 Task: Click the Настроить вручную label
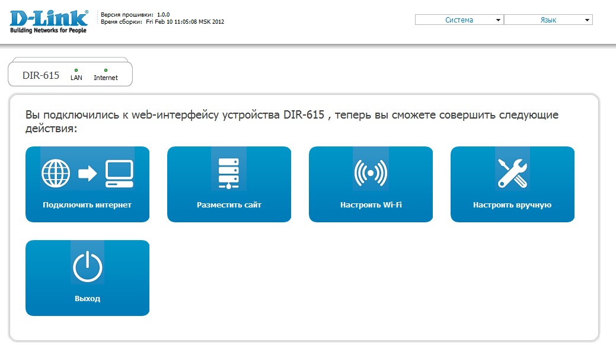[x=512, y=205]
